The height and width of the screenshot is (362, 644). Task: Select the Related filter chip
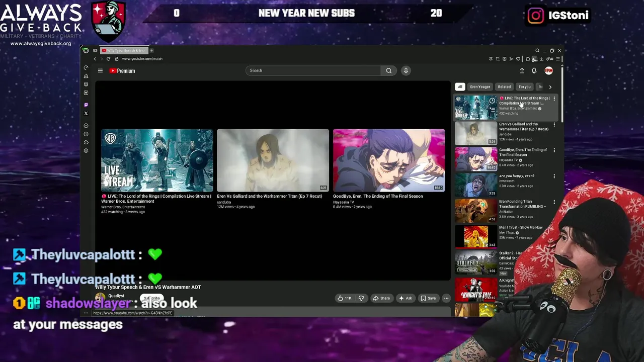(504, 86)
